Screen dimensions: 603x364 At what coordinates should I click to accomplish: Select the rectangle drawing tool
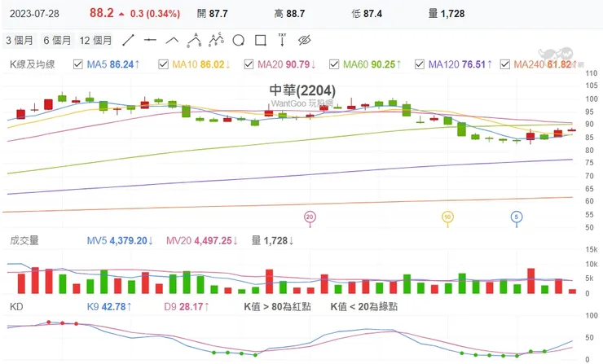[x=261, y=41]
